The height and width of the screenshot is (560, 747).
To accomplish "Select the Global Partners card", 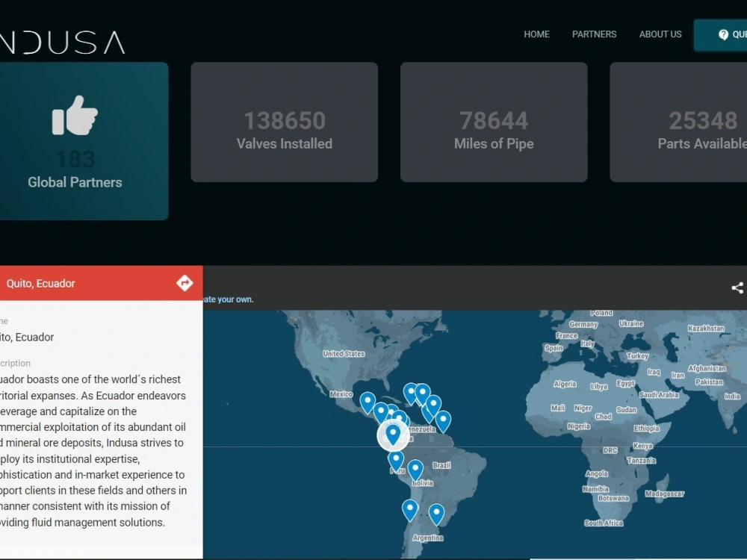I will click(x=84, y=141).
